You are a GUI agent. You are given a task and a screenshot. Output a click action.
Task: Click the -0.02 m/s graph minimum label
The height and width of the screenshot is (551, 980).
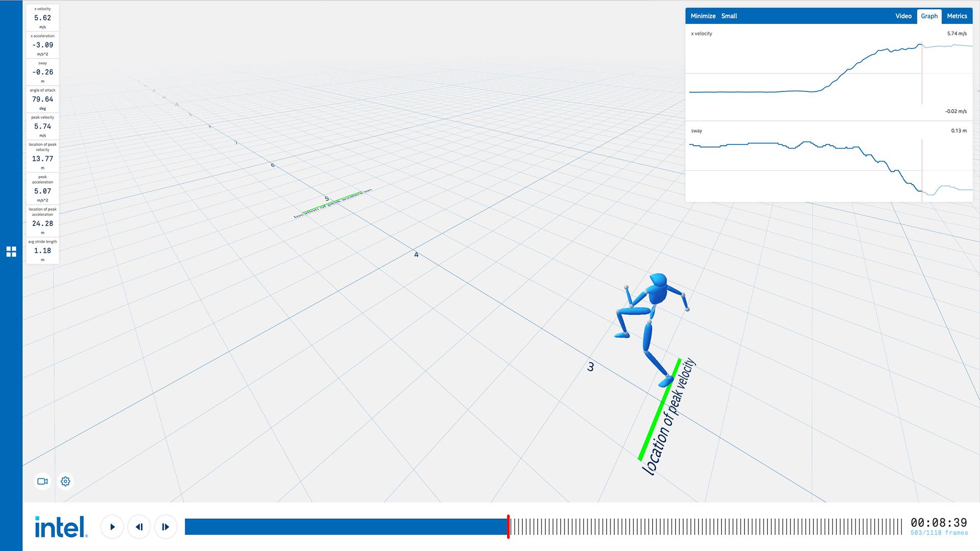pyautogui.click(x=955, y=111)
